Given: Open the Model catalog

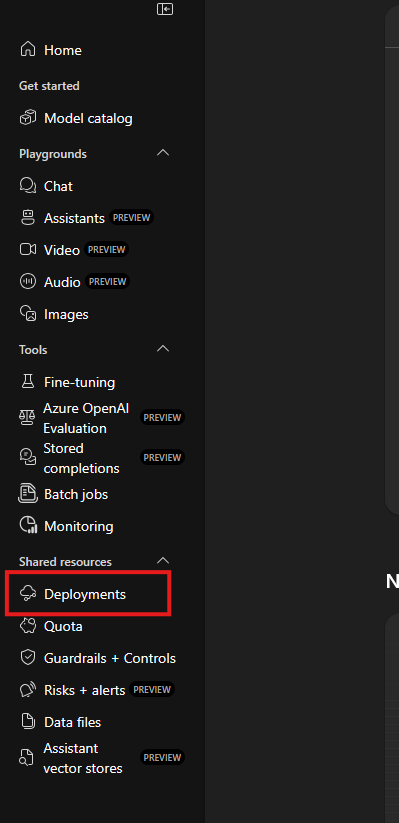Looking at the screenshot, I should [x=88, y=119].
